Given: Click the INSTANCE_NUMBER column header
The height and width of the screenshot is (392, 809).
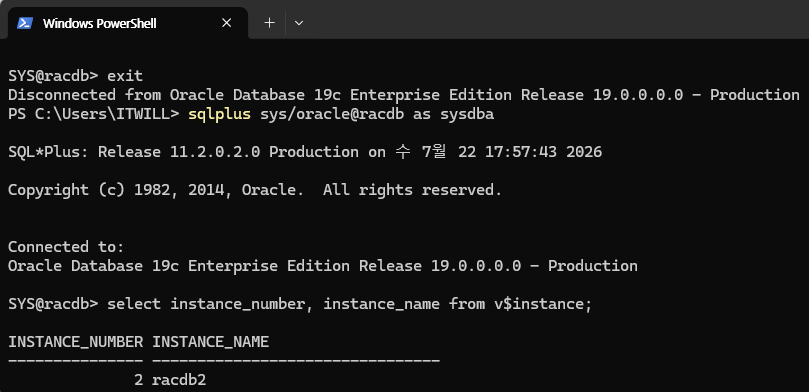Looking at the screenshot, I should (75, 342).
